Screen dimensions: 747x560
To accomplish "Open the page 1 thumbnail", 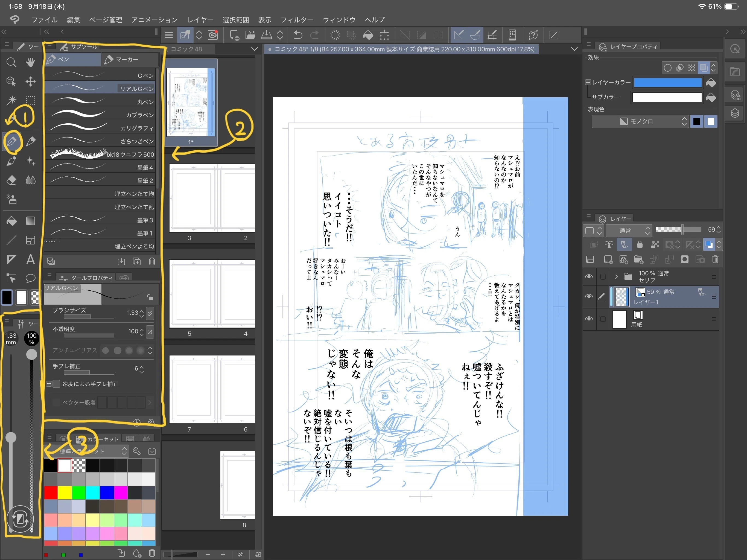I will click(x=191, y=103).
